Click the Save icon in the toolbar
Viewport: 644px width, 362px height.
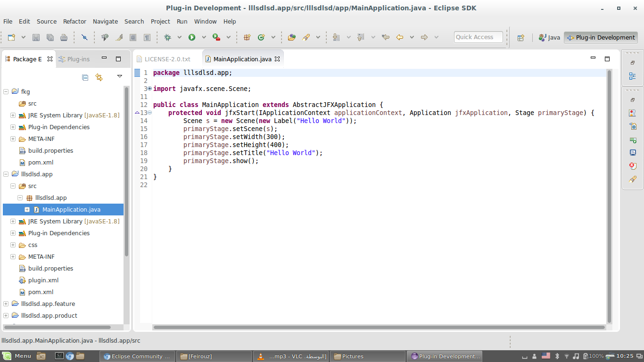coord(36,37)
